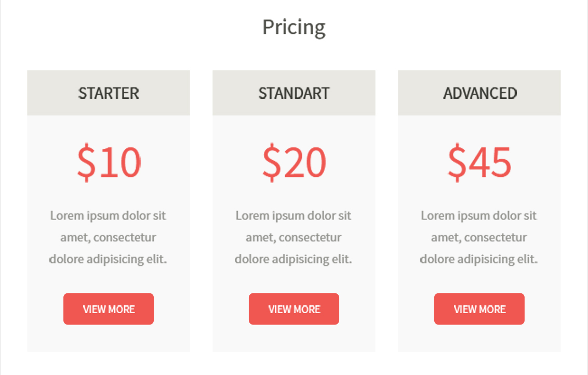
Task: Click the Advanced plan description text
Action: (479, 237)
